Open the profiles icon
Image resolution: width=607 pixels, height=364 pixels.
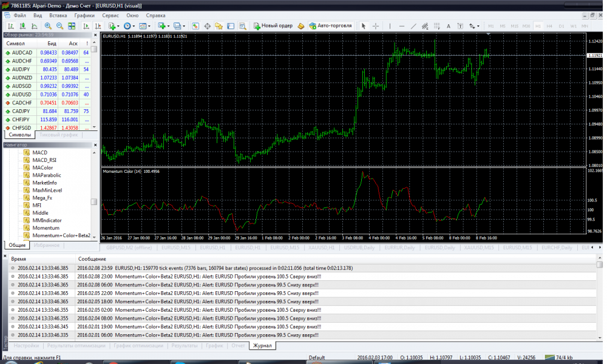pyautogui.click(x=177, y=26)
